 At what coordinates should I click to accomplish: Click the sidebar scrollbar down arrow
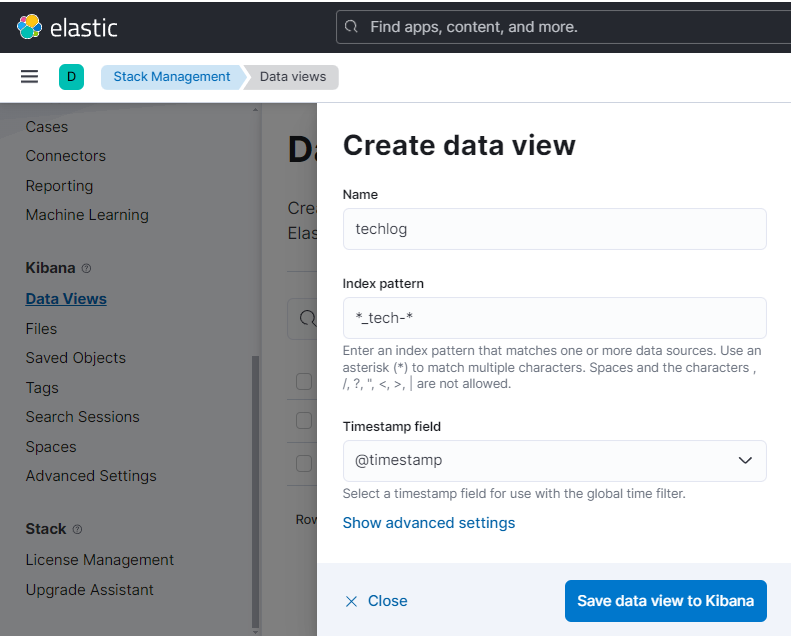pos(255,632)
